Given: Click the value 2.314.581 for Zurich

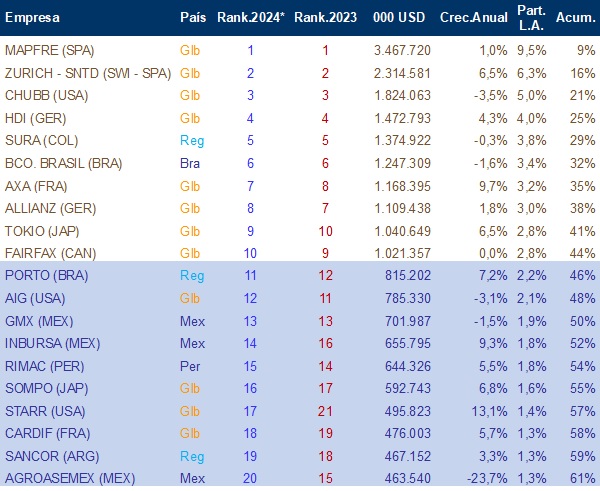Looking at the screenshot, I should [x=402, y=73].
